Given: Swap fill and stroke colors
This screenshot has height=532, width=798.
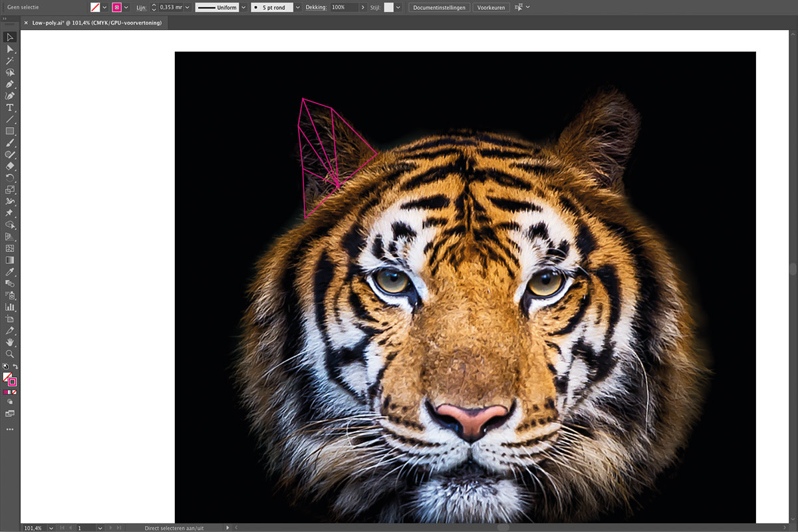Looking at the screenshot, I should pyautogui.click(x=15, y=366).
